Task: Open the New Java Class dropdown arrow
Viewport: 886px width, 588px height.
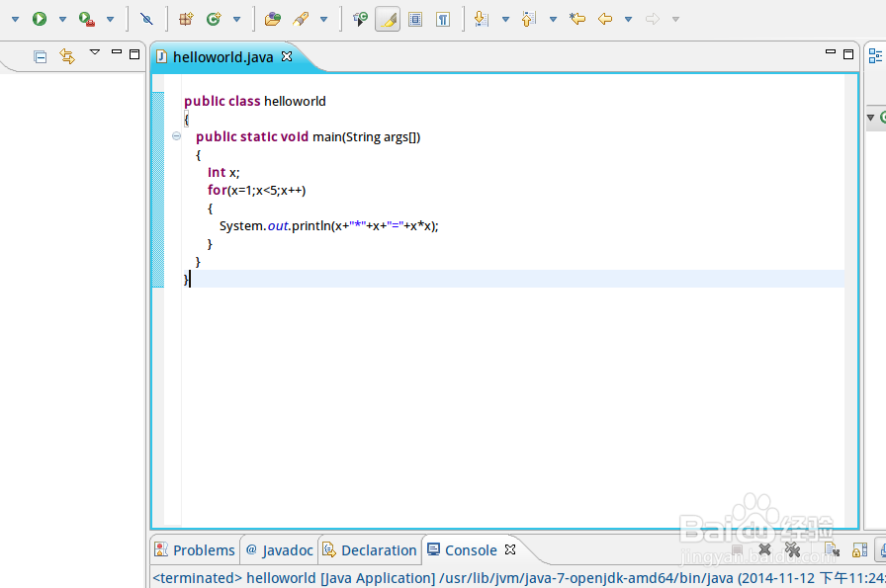Action: [236, 19]
